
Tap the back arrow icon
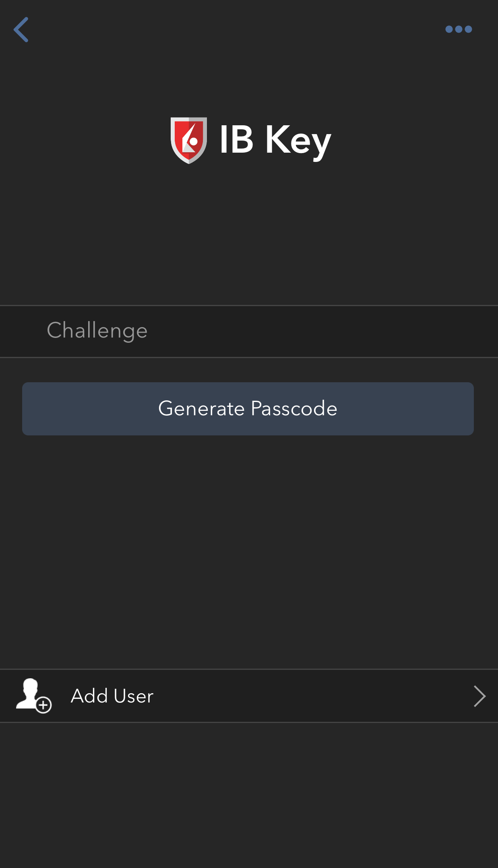click(x=21, y=29)
